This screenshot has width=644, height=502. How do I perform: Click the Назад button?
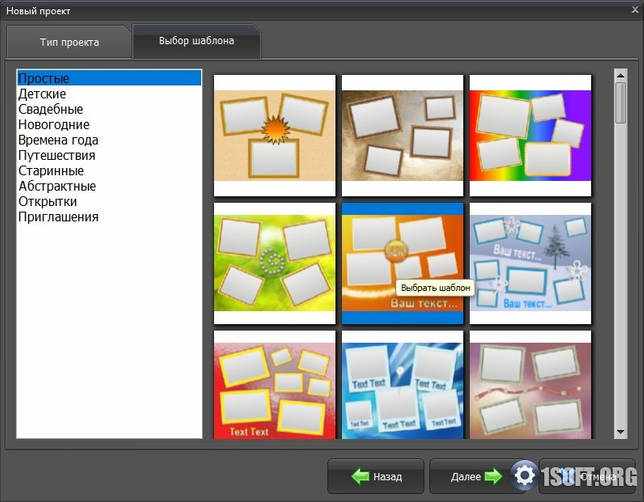click(375, 477)
